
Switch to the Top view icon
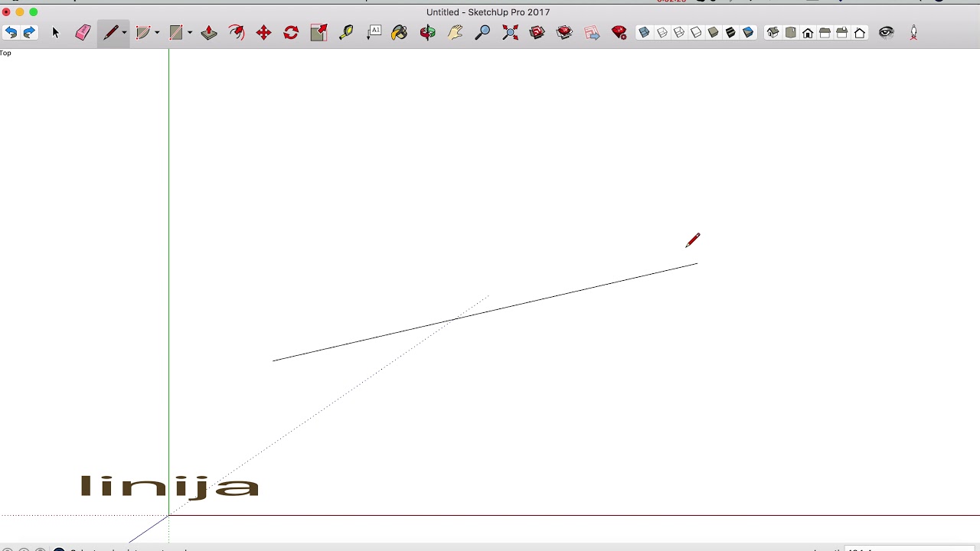[790, 32]
